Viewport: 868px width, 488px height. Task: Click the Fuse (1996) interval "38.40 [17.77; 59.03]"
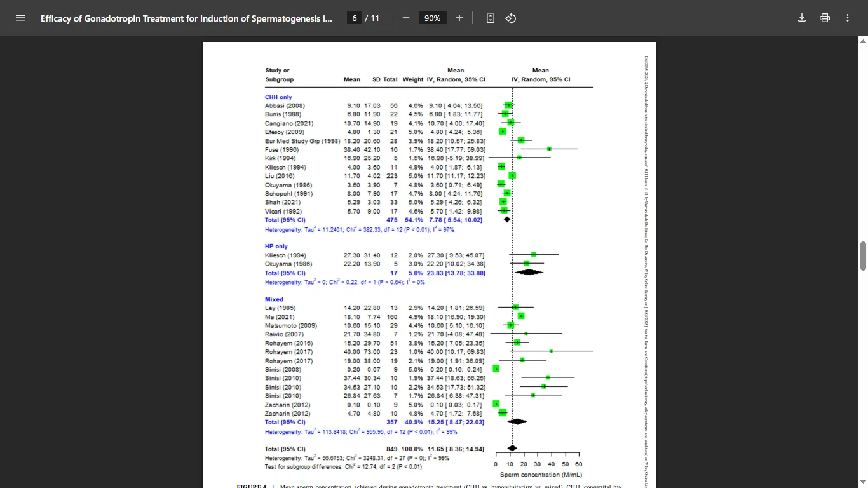pos(456,149)
